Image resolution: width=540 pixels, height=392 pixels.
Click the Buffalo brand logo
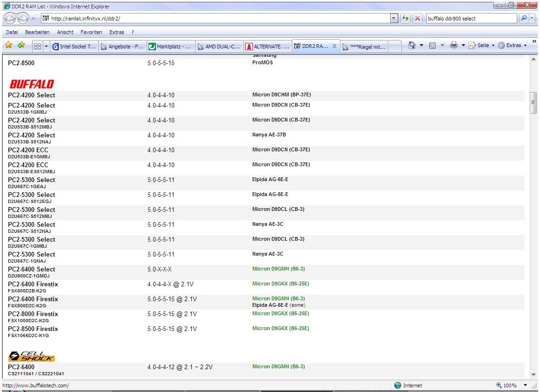tap(32, 84)
